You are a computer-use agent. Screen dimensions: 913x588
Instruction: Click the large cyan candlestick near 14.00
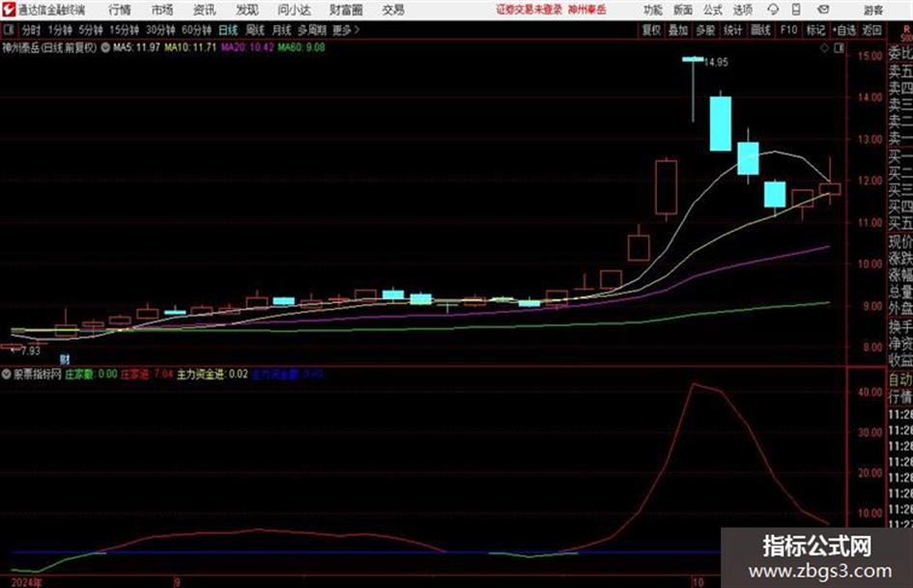coord(721,123)
